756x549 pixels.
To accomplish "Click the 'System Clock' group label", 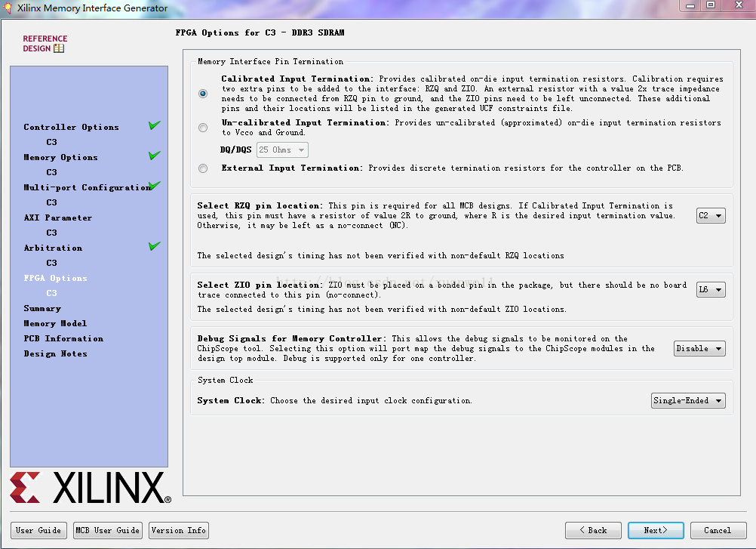I will (225, 380).
